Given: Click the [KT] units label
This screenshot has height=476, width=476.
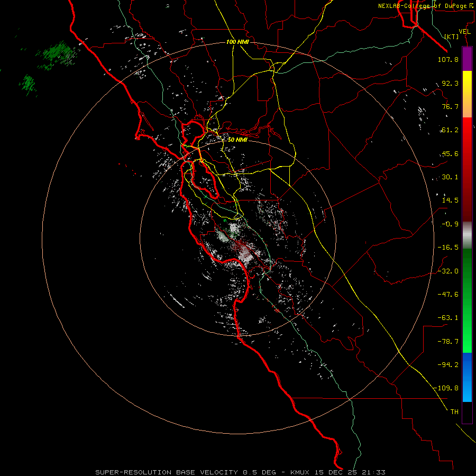Looking at the screenshot, I should tap(452, 36).
